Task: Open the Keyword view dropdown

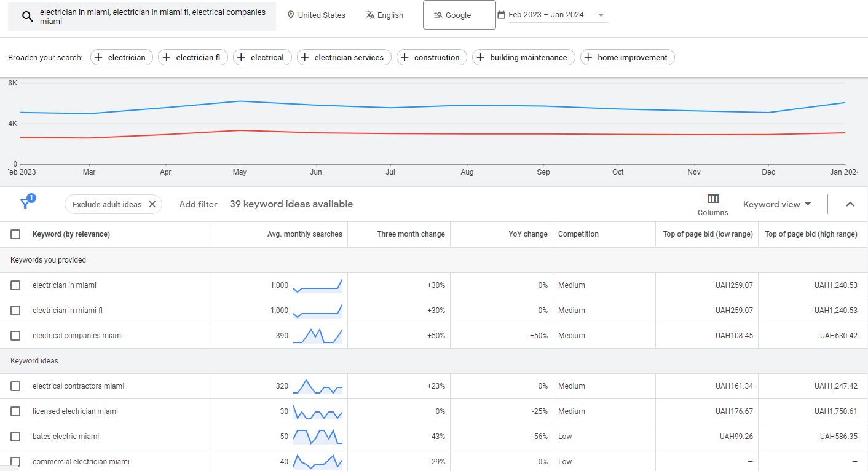Action: tap(777, 204)
